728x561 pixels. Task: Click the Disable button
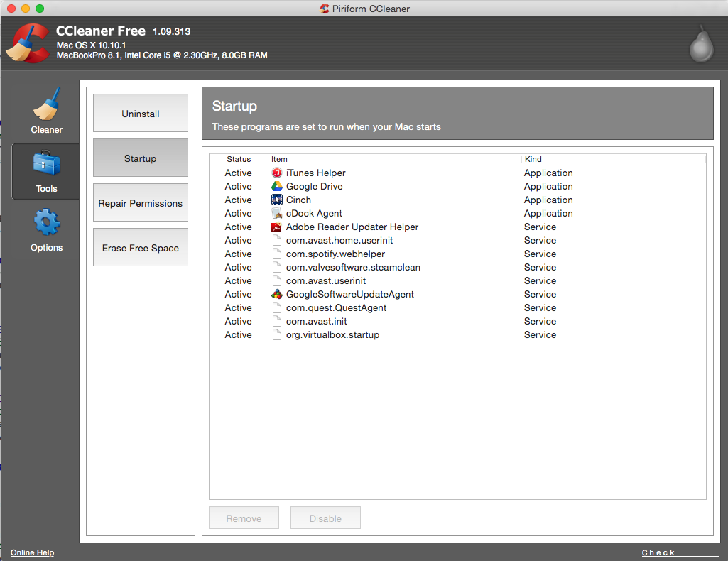325,518
